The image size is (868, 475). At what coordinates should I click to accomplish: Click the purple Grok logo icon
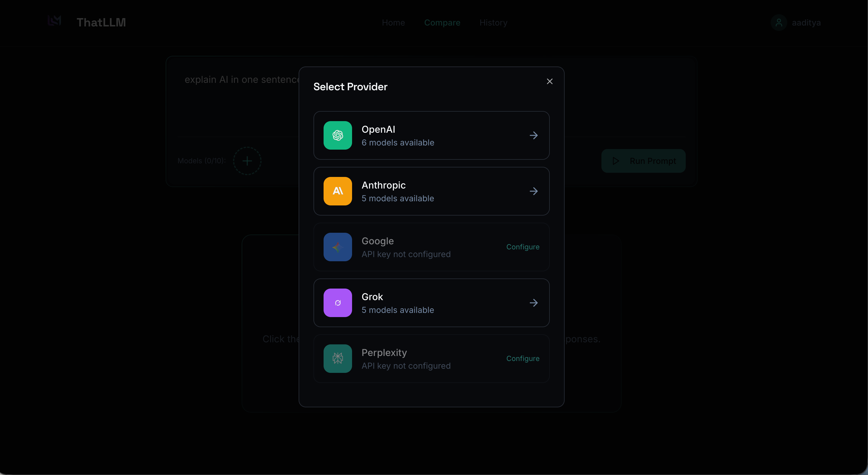(x=338, y=303)
